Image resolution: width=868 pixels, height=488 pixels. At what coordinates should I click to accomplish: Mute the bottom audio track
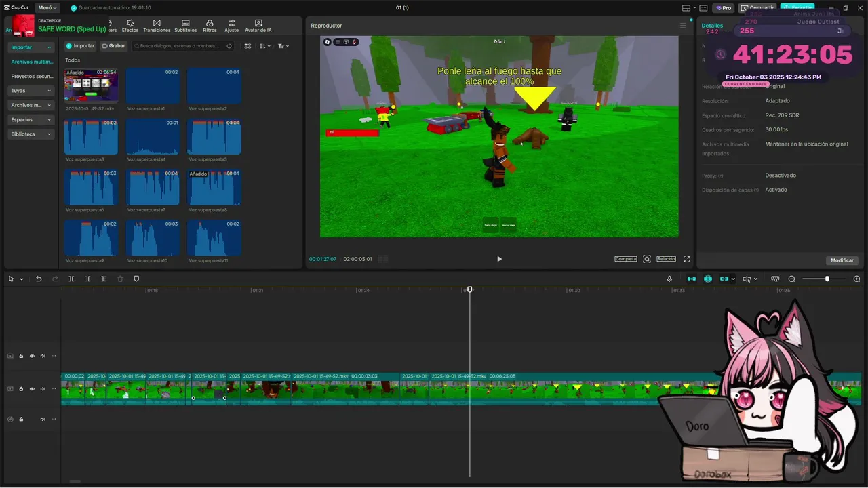42,419
